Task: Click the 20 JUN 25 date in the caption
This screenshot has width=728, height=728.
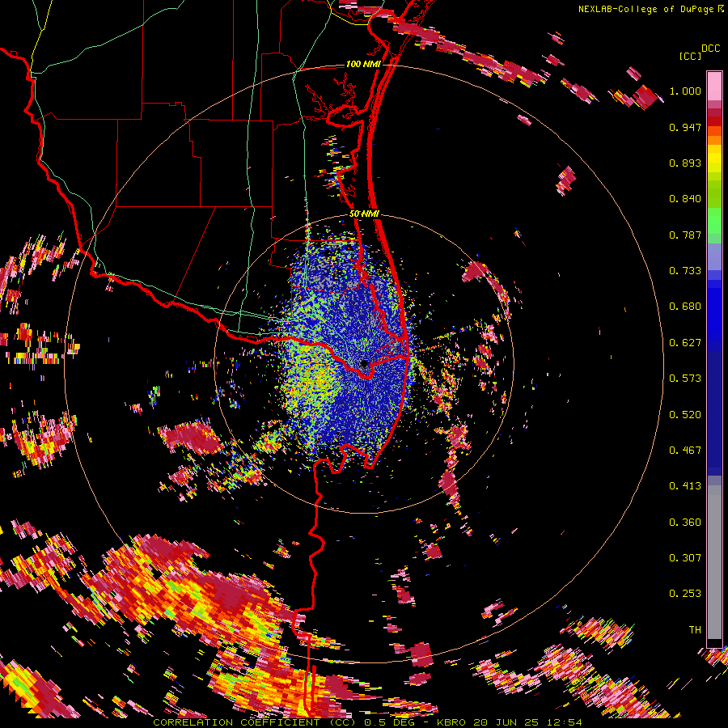Action: click(x=506, y=722)
